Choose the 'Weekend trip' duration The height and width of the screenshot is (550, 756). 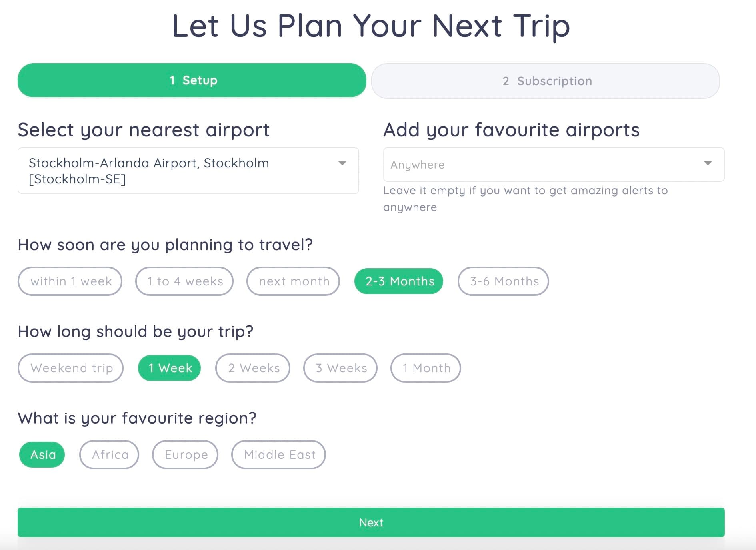71,368
